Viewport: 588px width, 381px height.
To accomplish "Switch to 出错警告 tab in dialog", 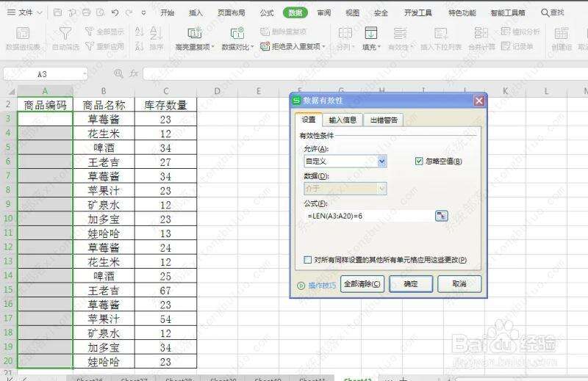I will [384, 120].
